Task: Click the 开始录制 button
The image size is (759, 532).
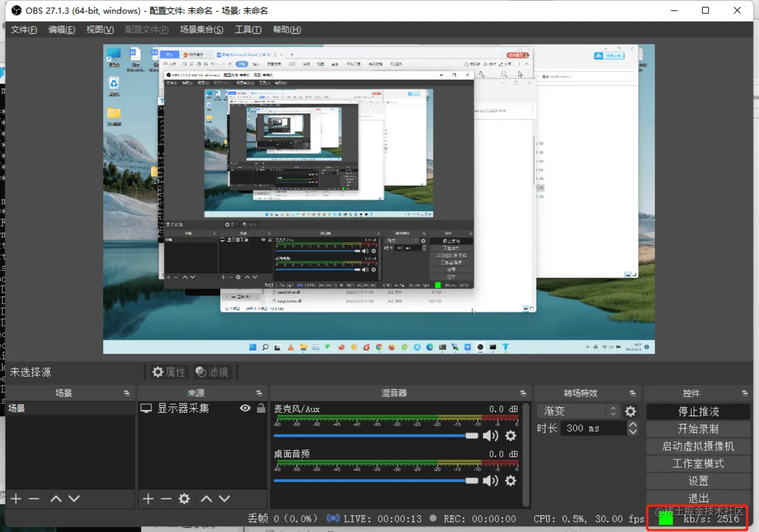Action: 699,429
